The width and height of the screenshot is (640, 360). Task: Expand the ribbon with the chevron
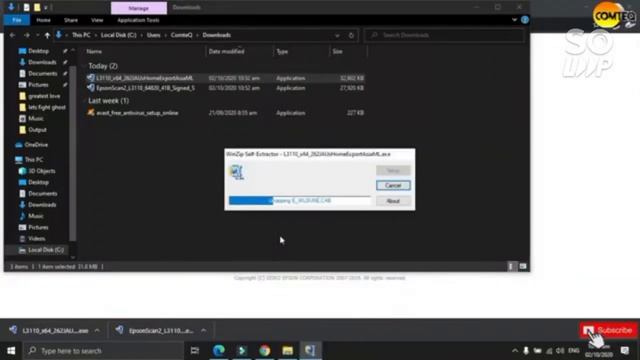pos(514,20)
